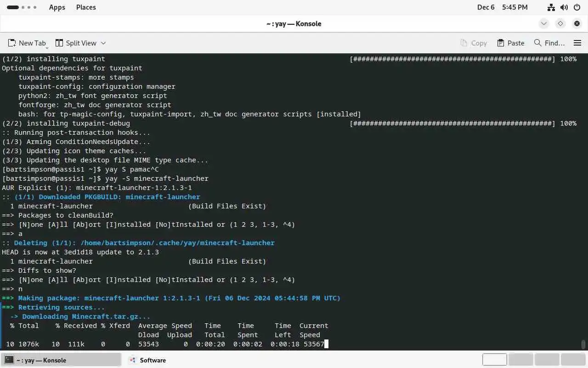Click the 'AUR Explicit (1)' line
Screen dimensions: 588x368
97,188
